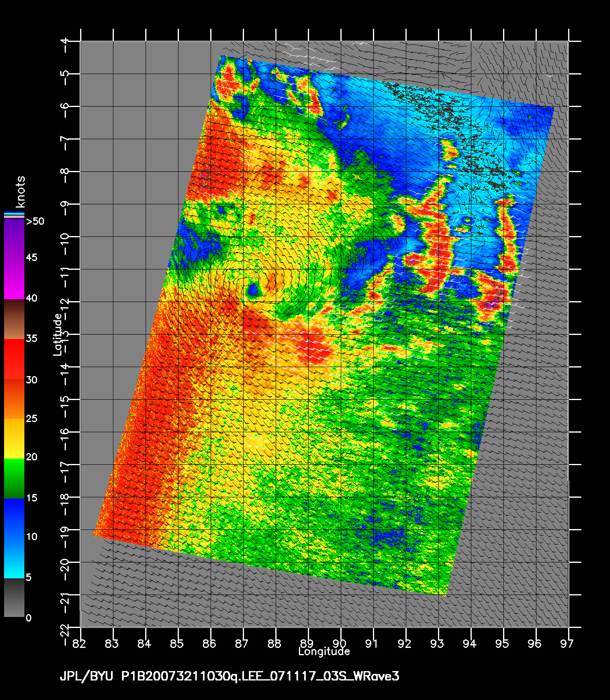Click the magenta 40–45 knots color band
Screen dimensions: 610x700
tap(14, 279)
